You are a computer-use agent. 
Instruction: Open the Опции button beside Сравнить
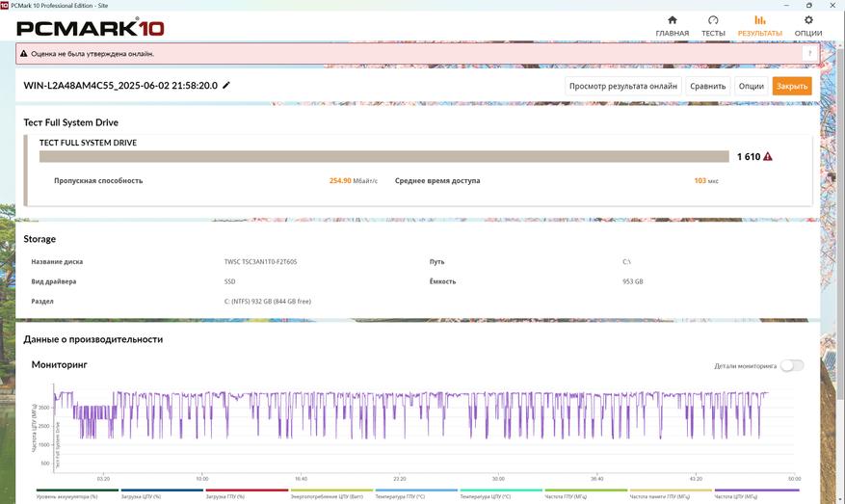pyautogui.click(x=752, y=86)
